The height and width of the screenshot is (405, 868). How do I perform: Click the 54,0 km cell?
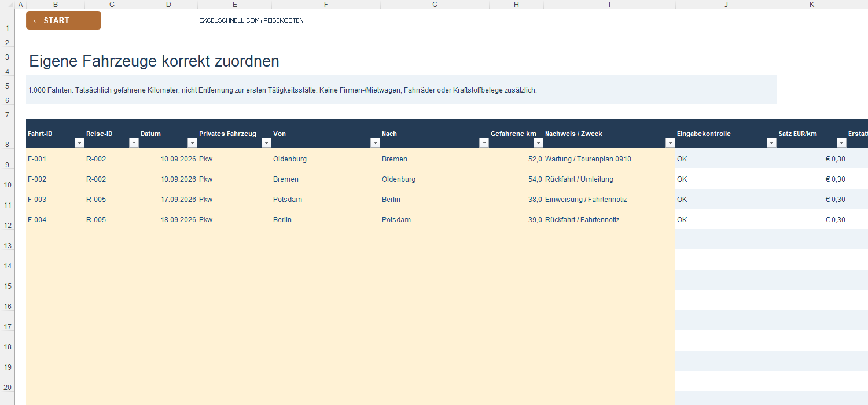click(516, 179)
